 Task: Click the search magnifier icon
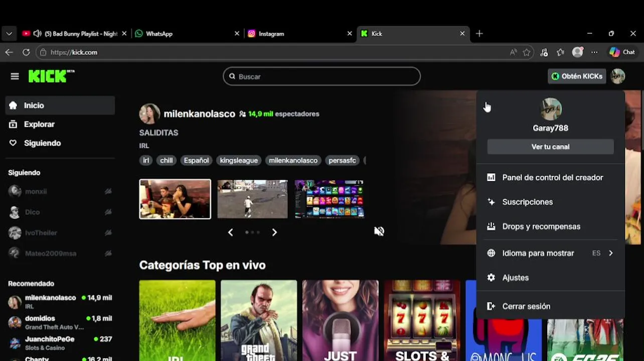(232, 76)
